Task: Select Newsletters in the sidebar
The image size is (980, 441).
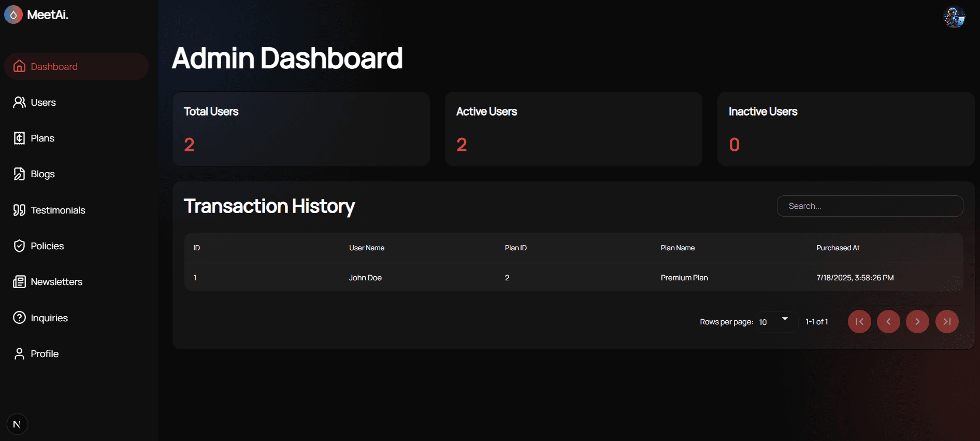Action: pyautogui.click(x=56, y=282)
